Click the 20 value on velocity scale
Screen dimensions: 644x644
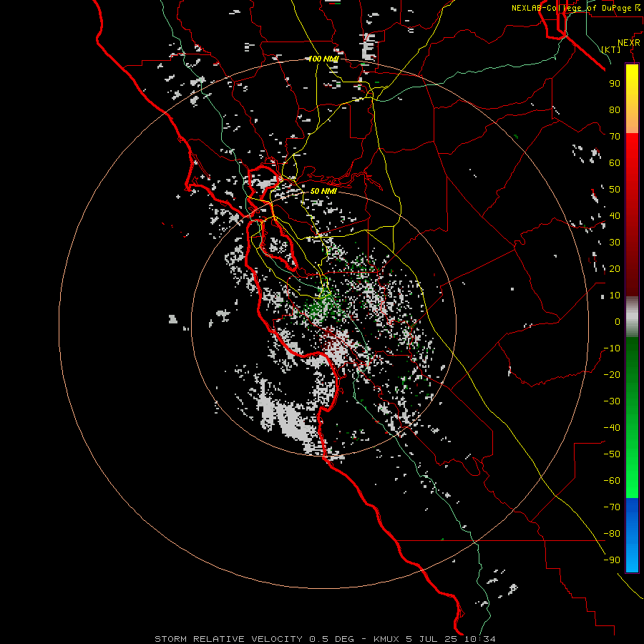click(x=615, y=269)
